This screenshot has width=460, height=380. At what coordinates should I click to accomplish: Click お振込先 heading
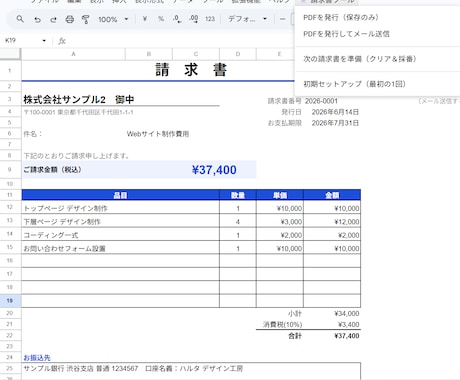tap(37, 358)
